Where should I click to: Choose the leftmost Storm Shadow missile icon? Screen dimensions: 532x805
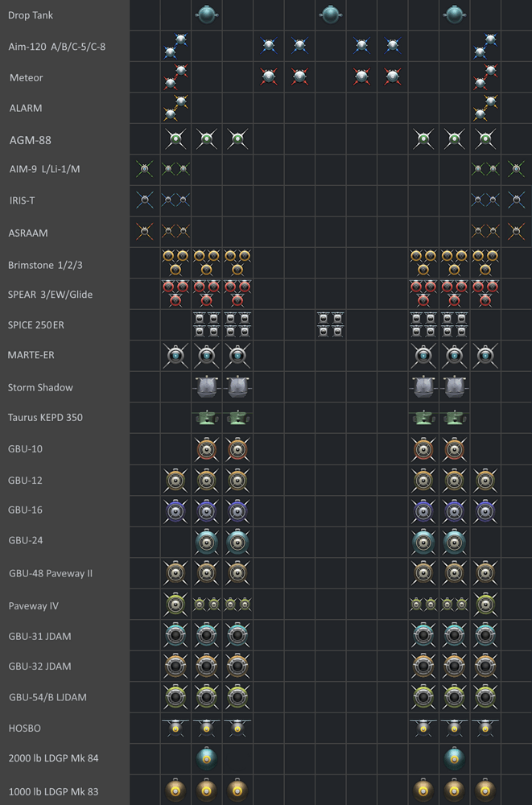pyautogui.click(x=206, y=386)
